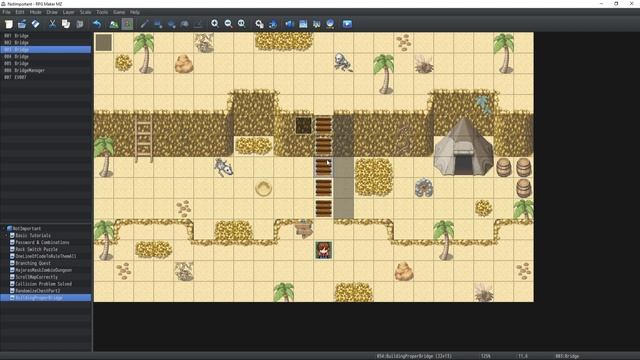Select the 006 BridgeManager event row
Screen dimensions: 640x360
pos(46,70)
